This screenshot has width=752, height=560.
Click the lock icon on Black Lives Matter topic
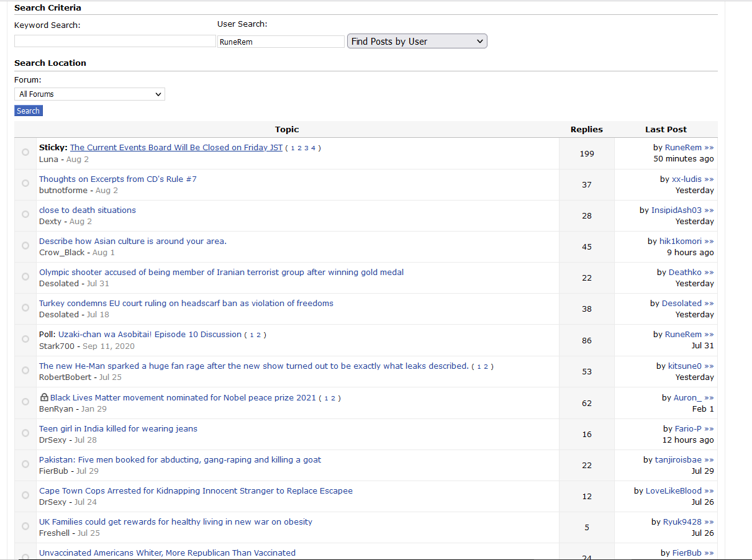point(44,397)
